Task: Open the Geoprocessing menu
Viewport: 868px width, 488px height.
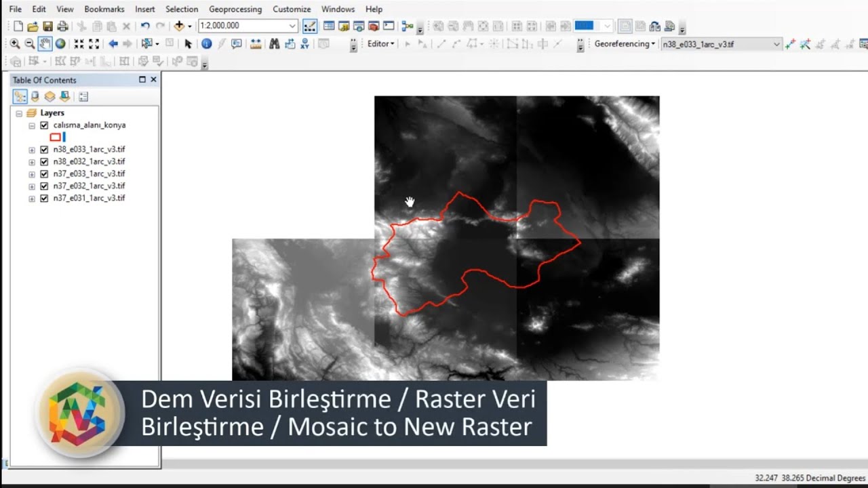Action: [x=235, y=9]
